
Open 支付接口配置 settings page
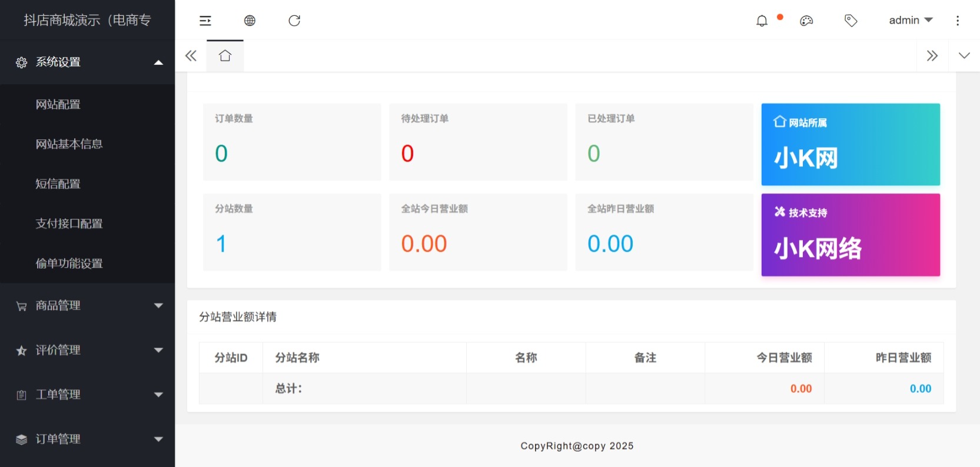69,224
